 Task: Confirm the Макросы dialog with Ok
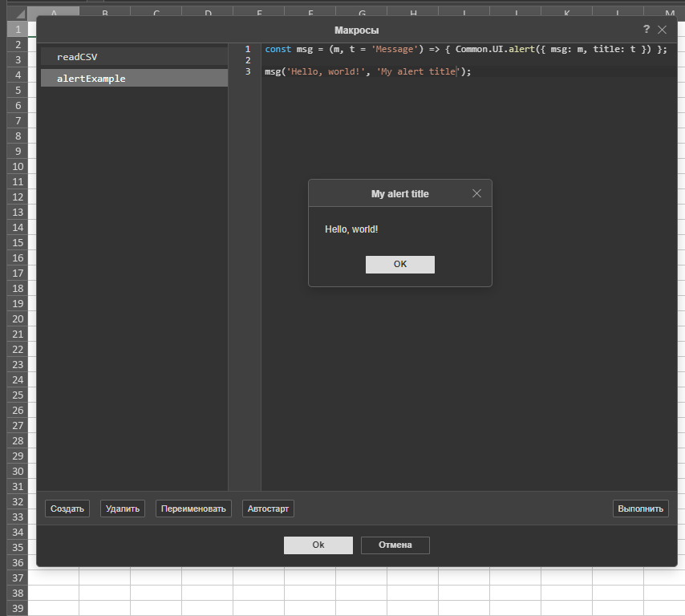[x=318, y=545]
